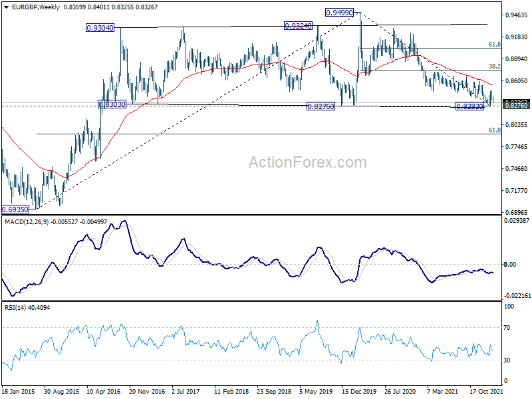
Task: Select the 0.93240 price label
Action: pos(298,26)
